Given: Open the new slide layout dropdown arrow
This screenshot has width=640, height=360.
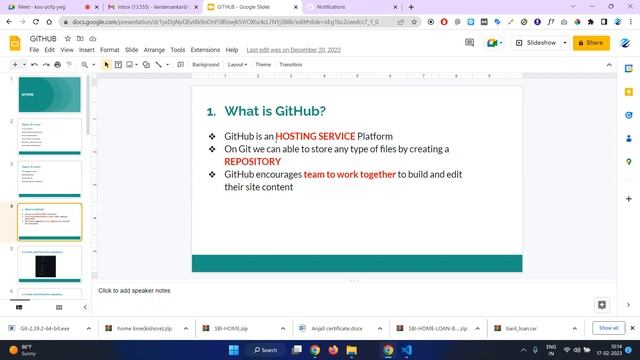Looking at the screenshot, I should pos(24,64).
